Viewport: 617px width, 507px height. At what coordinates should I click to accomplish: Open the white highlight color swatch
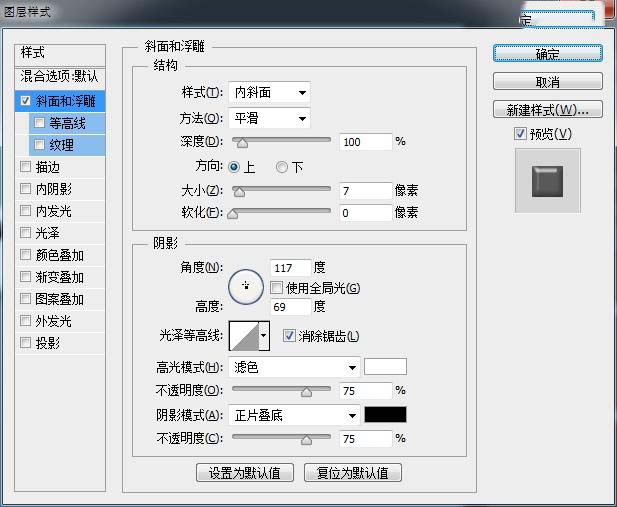[x=385, y=366]
